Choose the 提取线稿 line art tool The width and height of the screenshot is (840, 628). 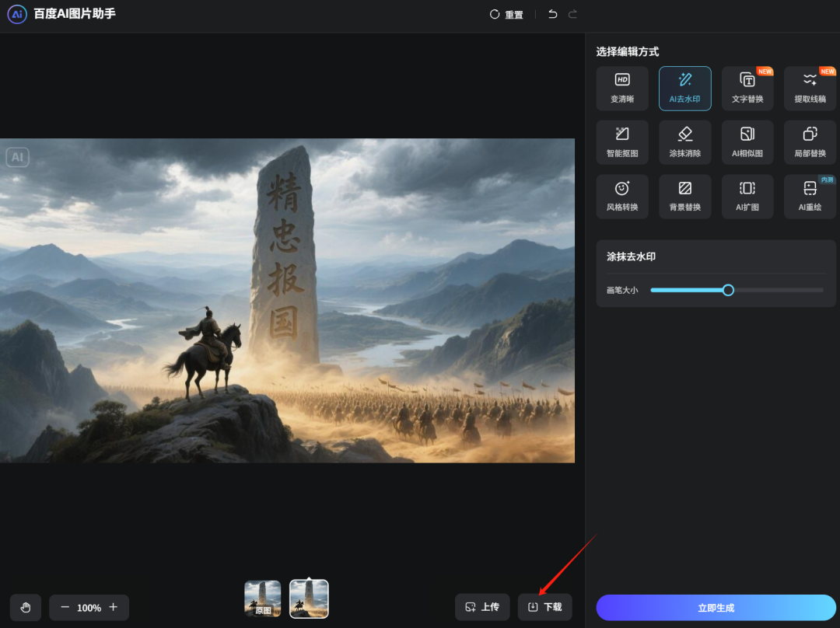(810, 88)
